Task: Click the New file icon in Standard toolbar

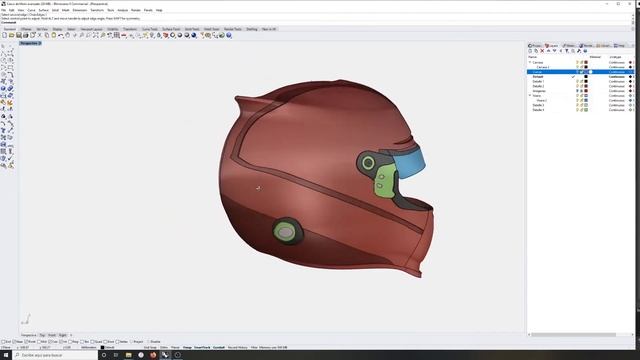Action: pyautogui.click(x=4, y=36)
